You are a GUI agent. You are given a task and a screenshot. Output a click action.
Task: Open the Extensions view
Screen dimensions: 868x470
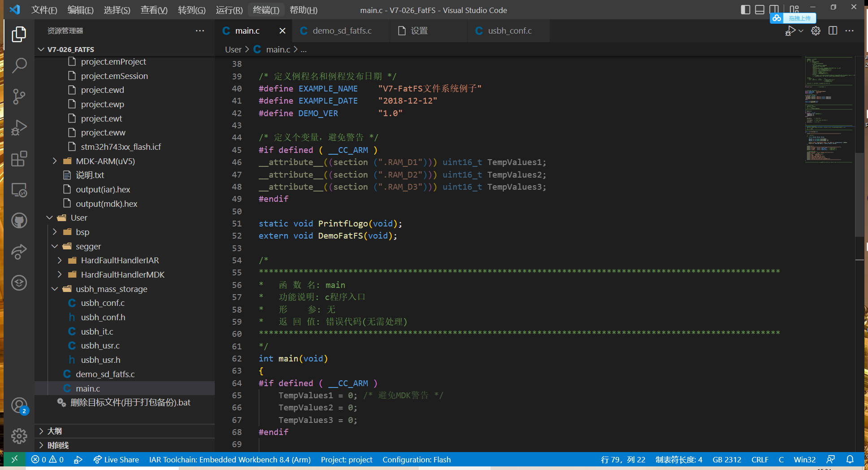tap(19, 159)
